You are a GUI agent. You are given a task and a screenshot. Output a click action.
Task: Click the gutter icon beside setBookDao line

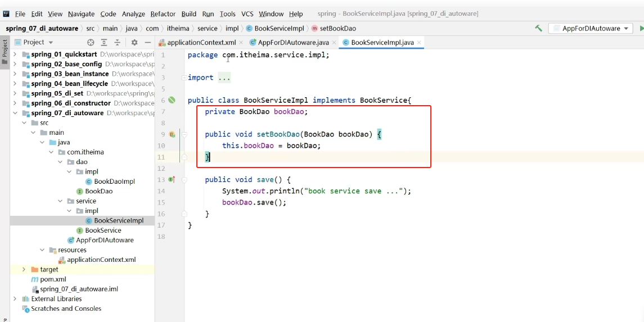172,134
